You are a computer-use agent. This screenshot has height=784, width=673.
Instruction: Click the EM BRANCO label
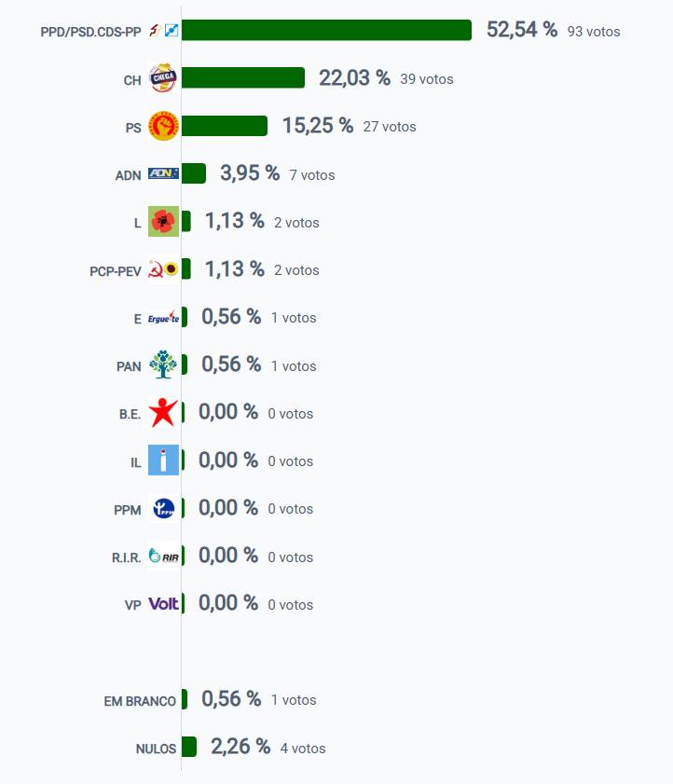pyautogui.click(x=140, y=701)
